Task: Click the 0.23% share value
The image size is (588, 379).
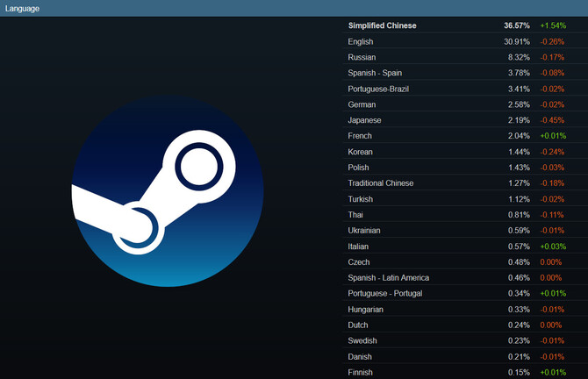Action: pyautogui.click(x=519, y=340)
